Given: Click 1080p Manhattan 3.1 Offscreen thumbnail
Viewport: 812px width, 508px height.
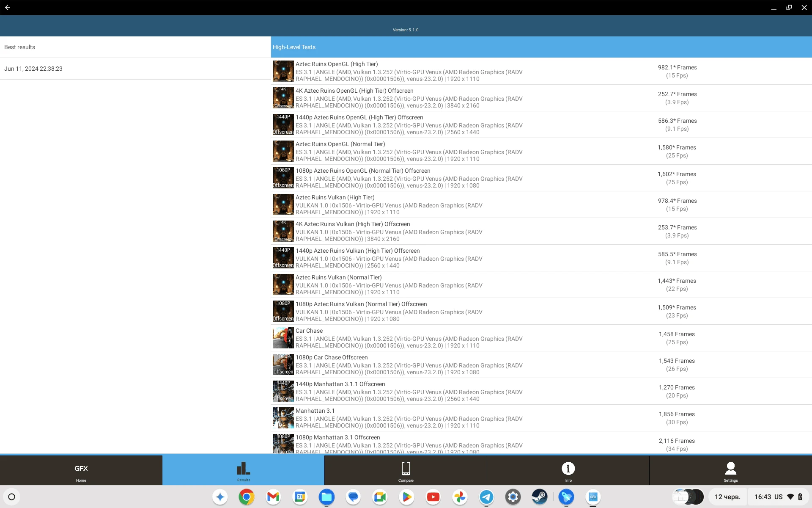Looking at the screenshot, I should tap(283, 443).
